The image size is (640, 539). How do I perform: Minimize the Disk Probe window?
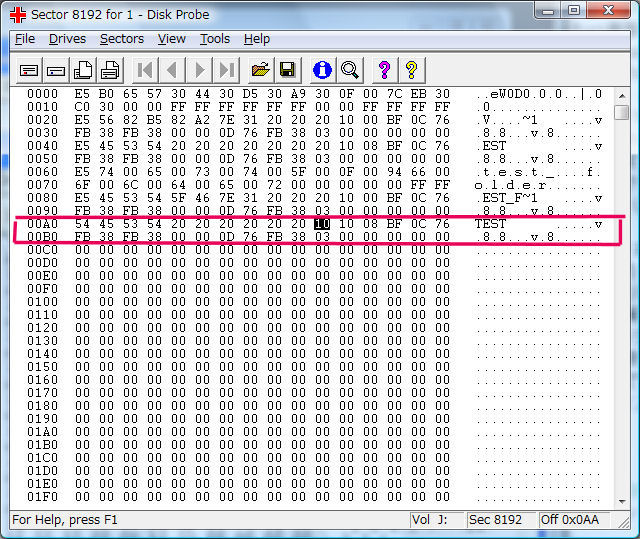[548, 10]
